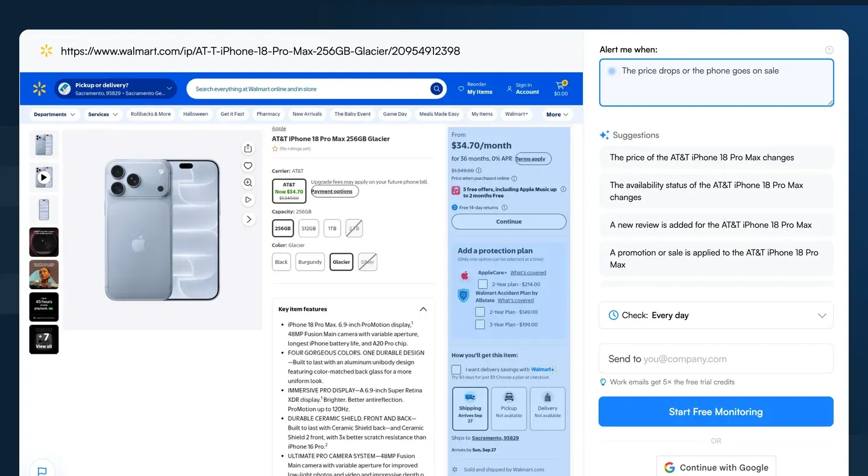868x476 pixels.
Task: Open the shopping cart showing $0.00
Action: coord(561,88)
